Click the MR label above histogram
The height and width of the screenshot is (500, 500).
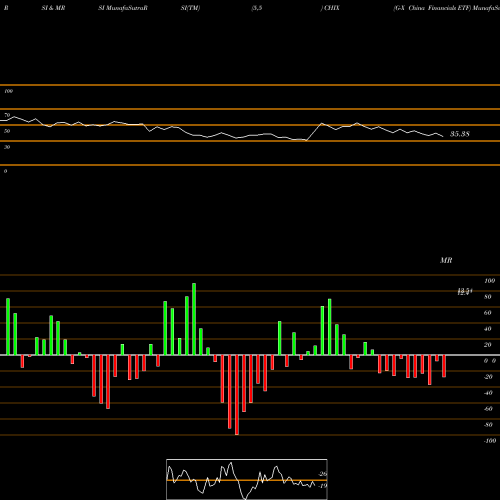(446, 260)
